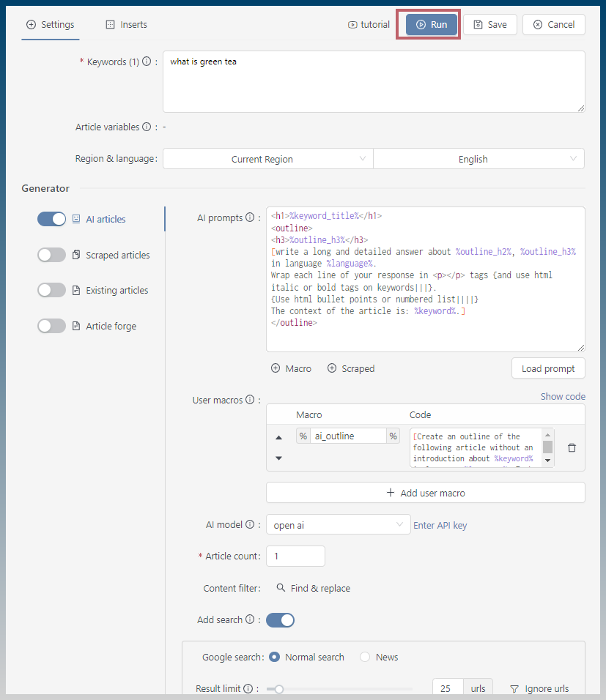Screen dimensions: 606x700
Task: Switch to the Inserts tab
Action: click(127, 25)
